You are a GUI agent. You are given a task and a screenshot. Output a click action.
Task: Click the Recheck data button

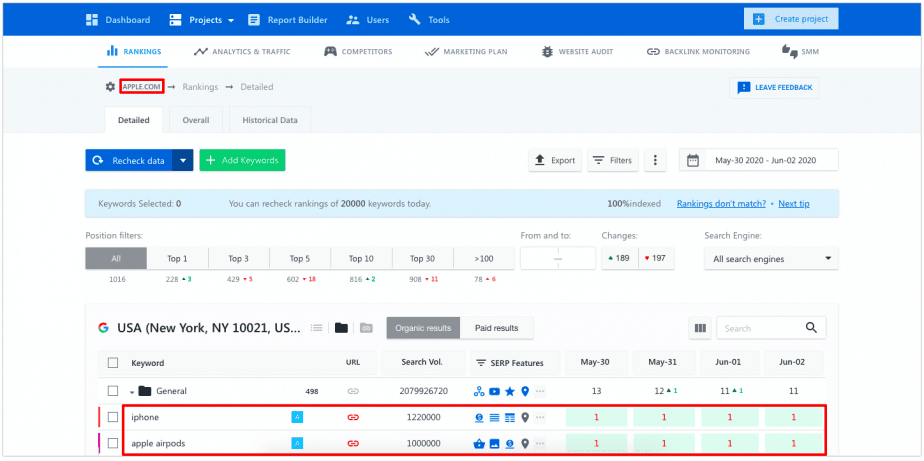[129, 160]
